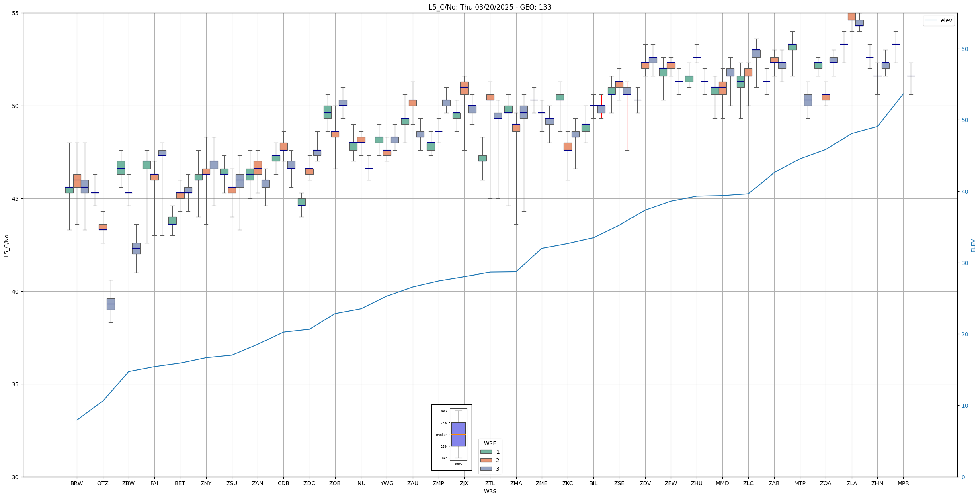
Task: Click the orange WRE 2 legend swatch
Action: pyautogui.click(x=486, y=460)
